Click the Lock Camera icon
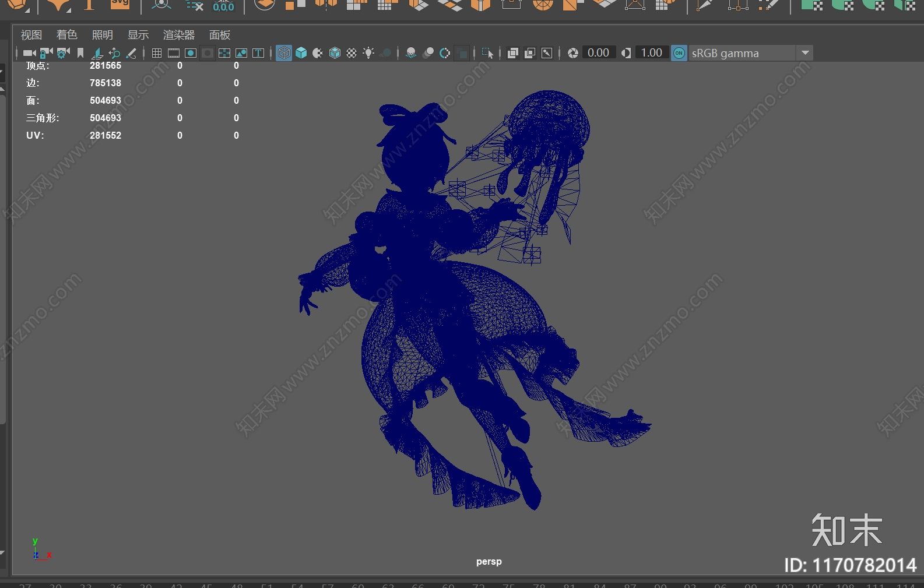Viewport: 924px width, 588px height. coord(46,53)
